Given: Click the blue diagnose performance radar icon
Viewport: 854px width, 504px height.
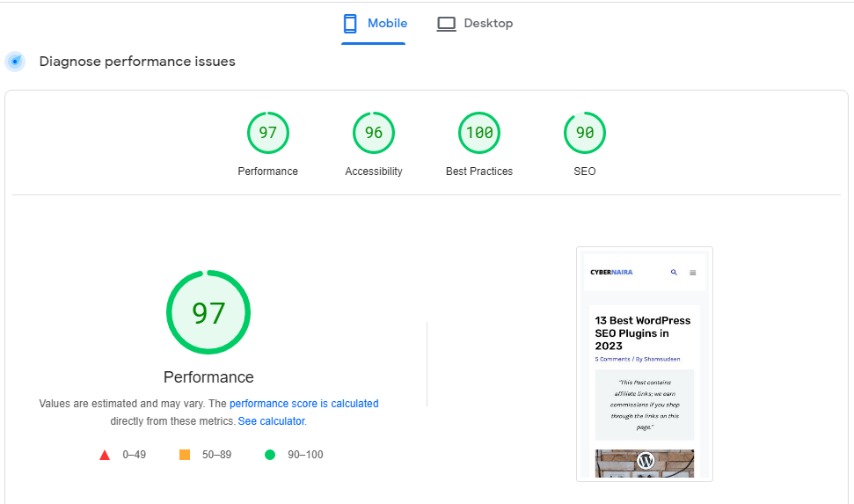Looking at the screenshot, I should (x=15, y=62).
